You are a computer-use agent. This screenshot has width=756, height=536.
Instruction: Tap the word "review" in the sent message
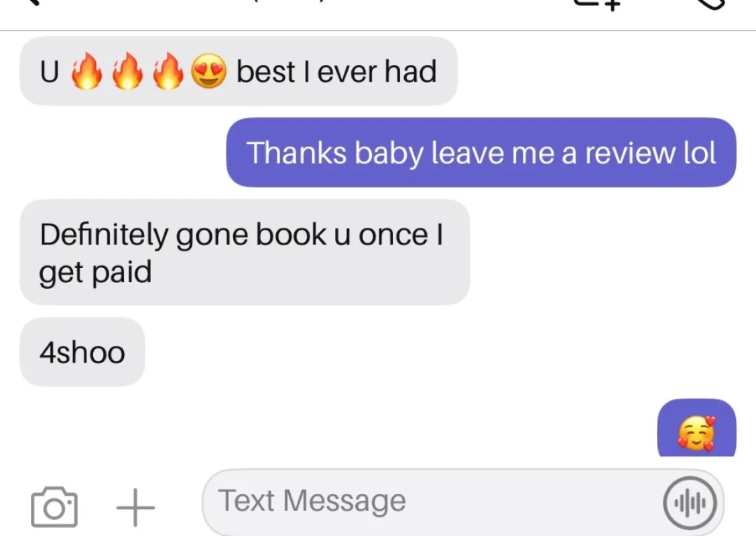(630, 153)
